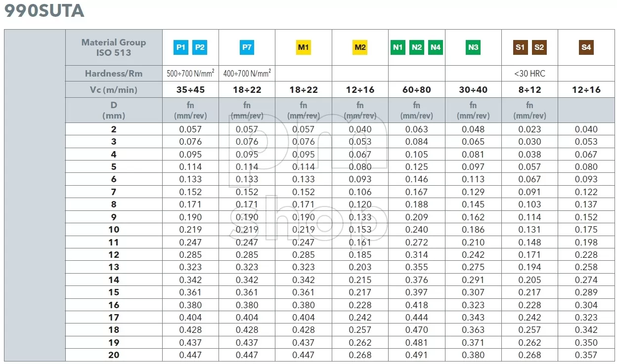Click the blue P2 material badge
The image size is (617, 364).
pos(200,47)
